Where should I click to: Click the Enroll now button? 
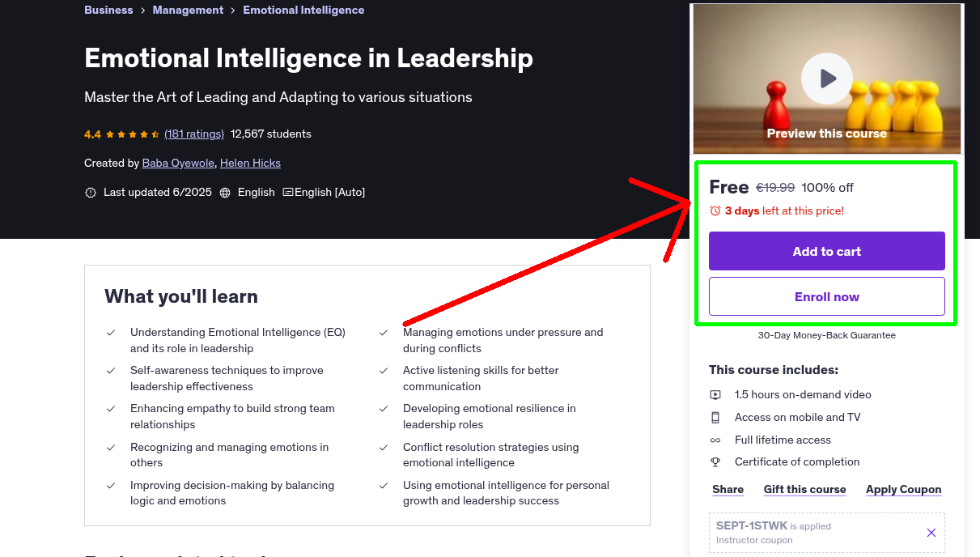point(827,296)
